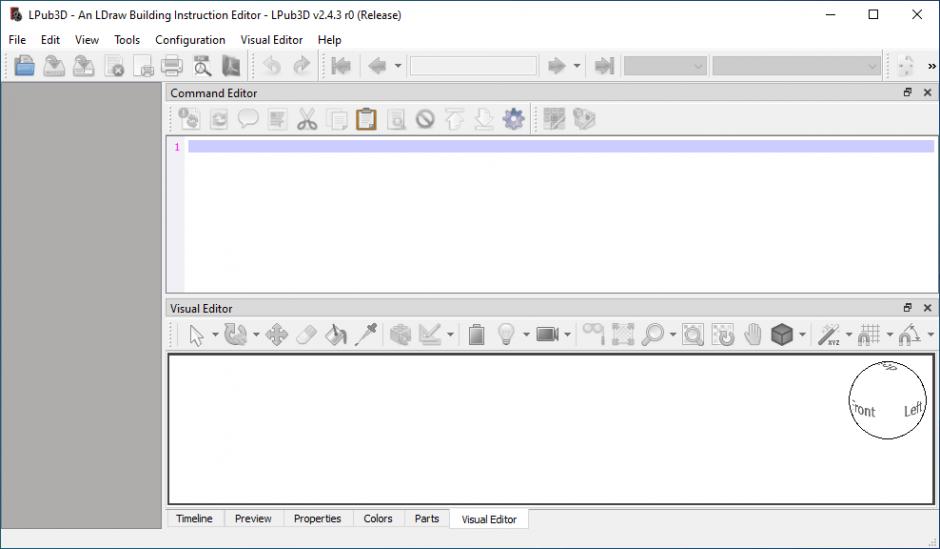
Task: Open the Visual Editor menu
Action: pyautogui.click(x=272, y=40)
